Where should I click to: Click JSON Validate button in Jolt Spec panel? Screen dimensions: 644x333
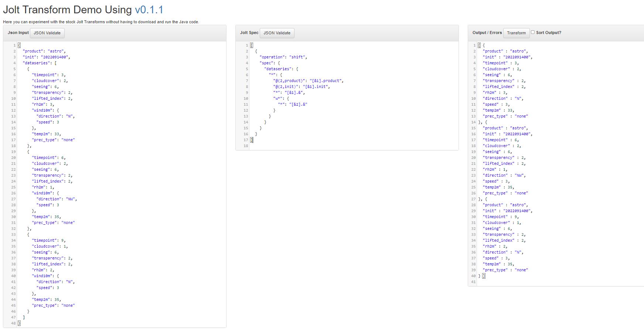click(x=277, y=33)
